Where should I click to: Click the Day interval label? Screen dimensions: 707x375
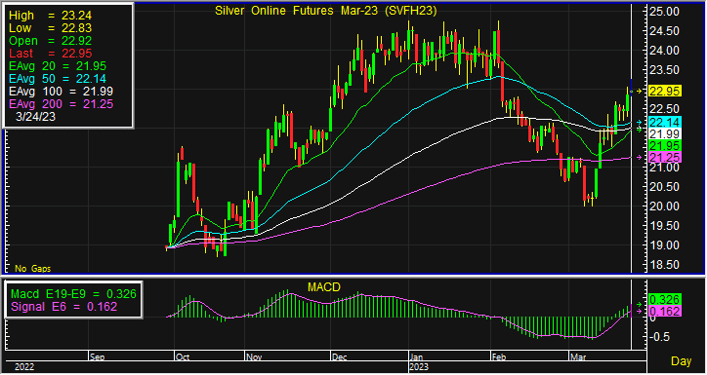point(681,361)
